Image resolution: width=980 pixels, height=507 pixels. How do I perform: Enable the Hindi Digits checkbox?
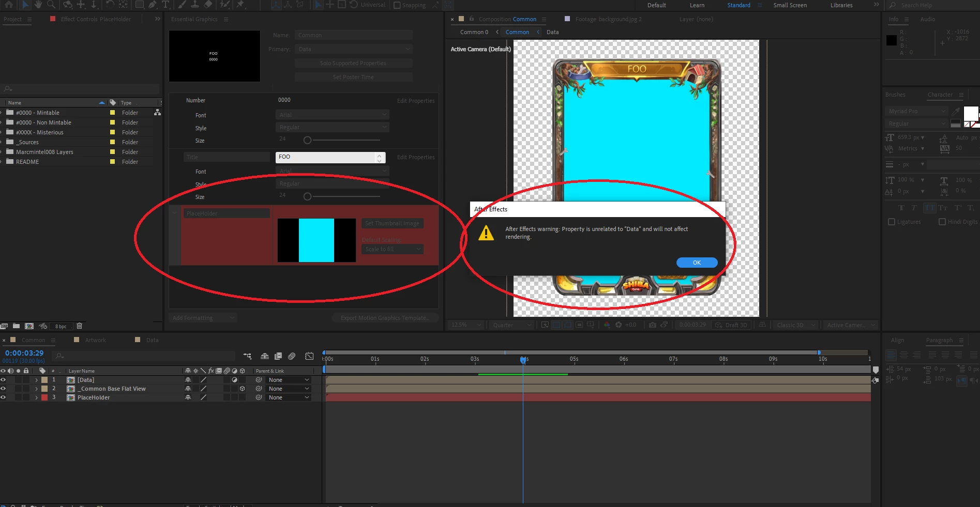(942, 222)
